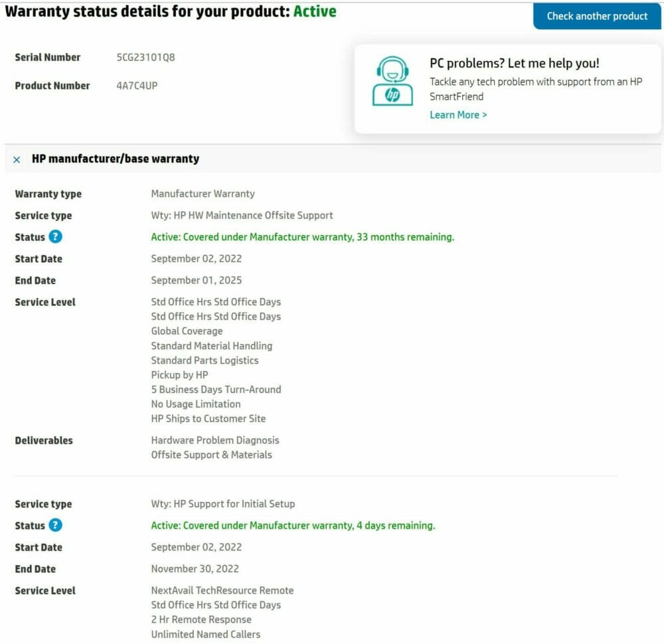Select the serial number 5CG23101Q8
This screenshot has width=664, height=644.
click(145, 57)
